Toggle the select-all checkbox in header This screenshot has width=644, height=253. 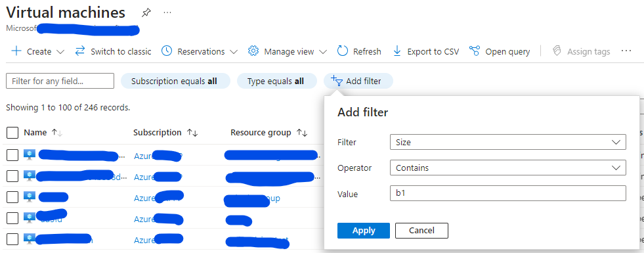click(x=12, y=133)
